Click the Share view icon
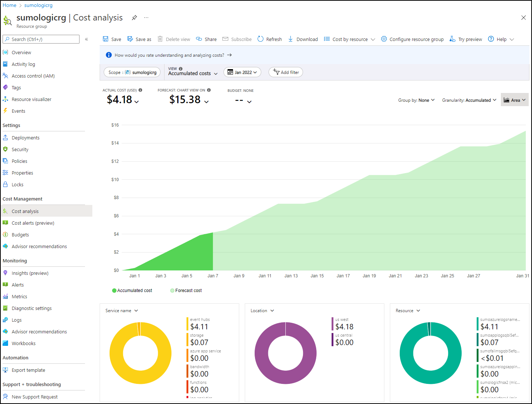 pyautogui.click(x=199, y=39)
